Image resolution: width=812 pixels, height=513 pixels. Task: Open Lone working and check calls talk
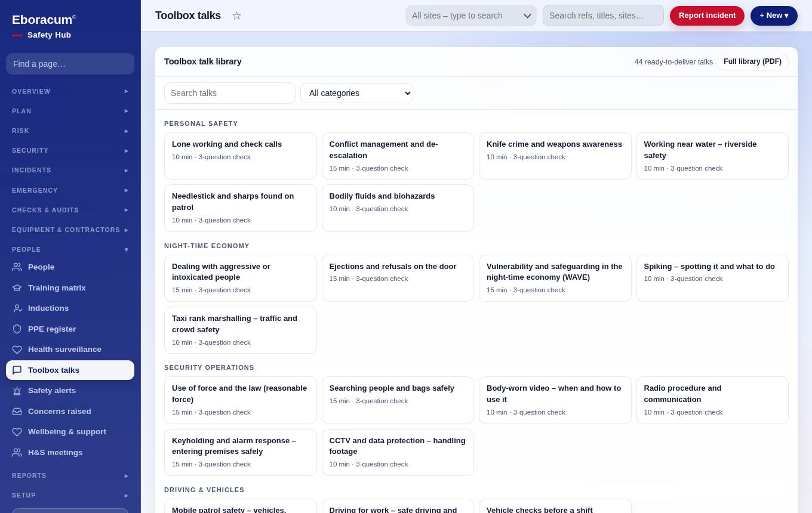pyautogui.click(x=241, y=156)
